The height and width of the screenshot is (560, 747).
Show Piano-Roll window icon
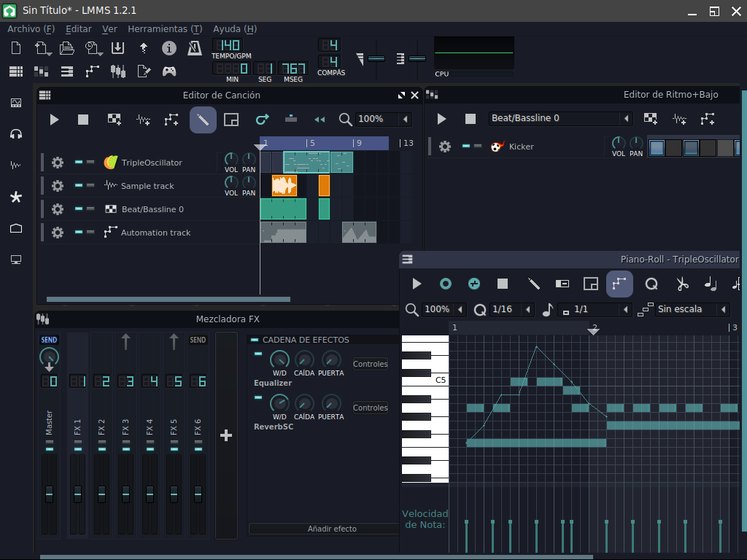[67, 71]
